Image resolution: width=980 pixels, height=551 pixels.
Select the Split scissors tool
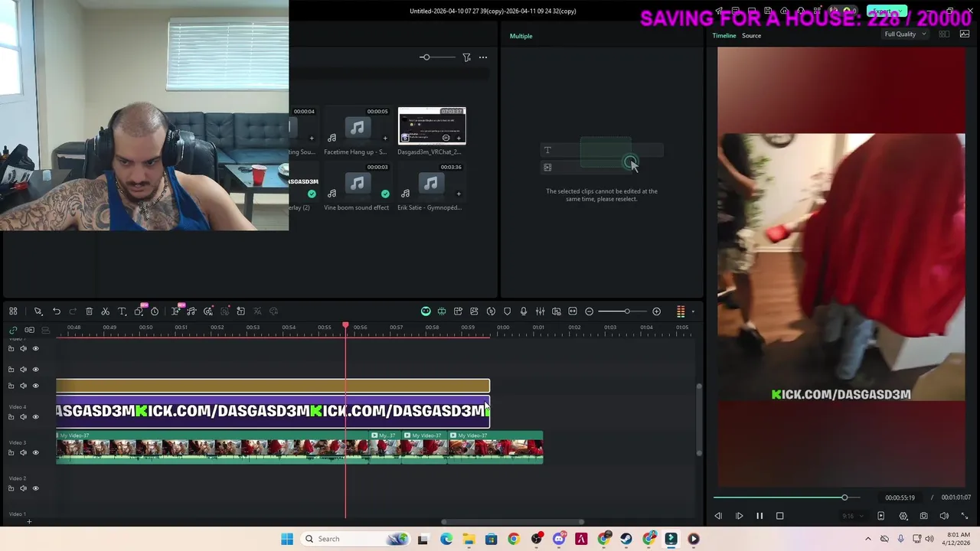pyautogui.click(x=106, y=311)
